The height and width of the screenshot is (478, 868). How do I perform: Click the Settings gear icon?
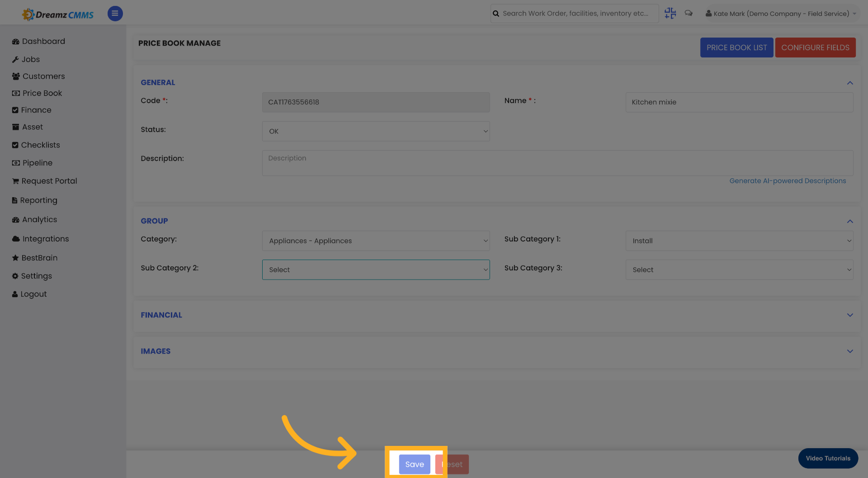pyautogui.click(x=15, y=276)
